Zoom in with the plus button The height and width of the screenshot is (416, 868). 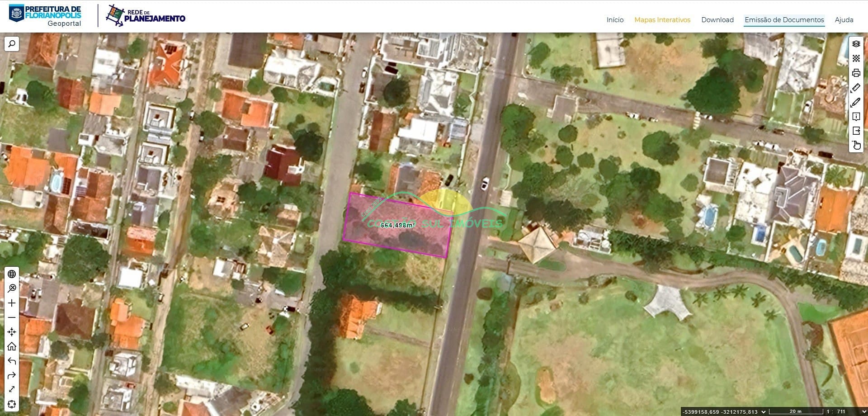coord(12,303)
